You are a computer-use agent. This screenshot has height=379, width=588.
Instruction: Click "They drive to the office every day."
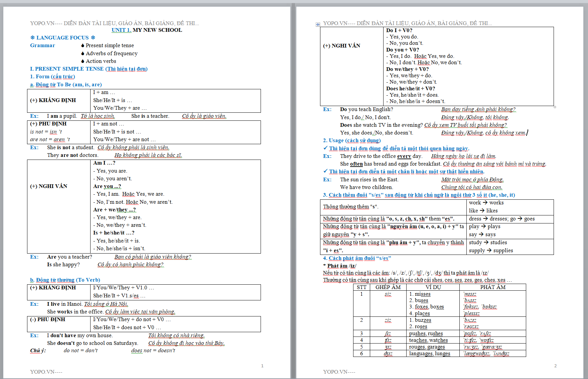[x=381, y=156]
